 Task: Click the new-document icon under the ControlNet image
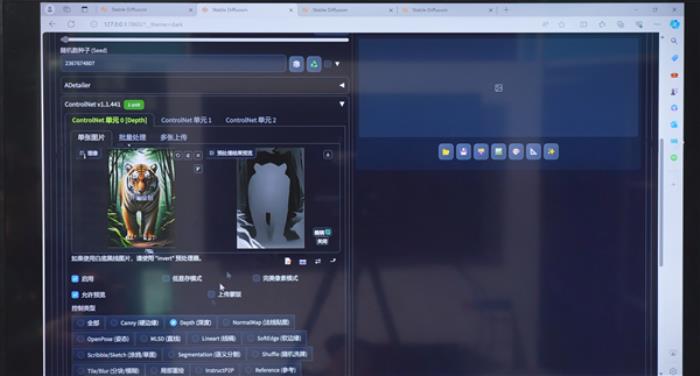click(x=288, y=261)
